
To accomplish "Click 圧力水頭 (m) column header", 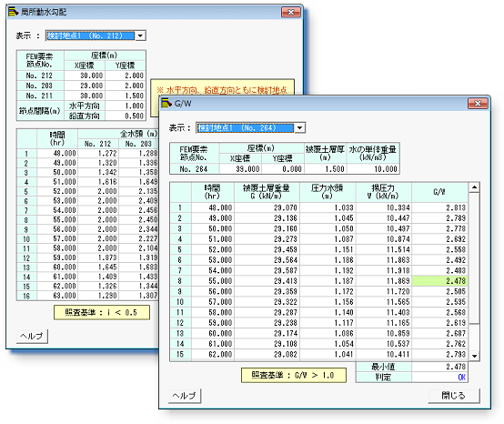I will tap(328, 192).
